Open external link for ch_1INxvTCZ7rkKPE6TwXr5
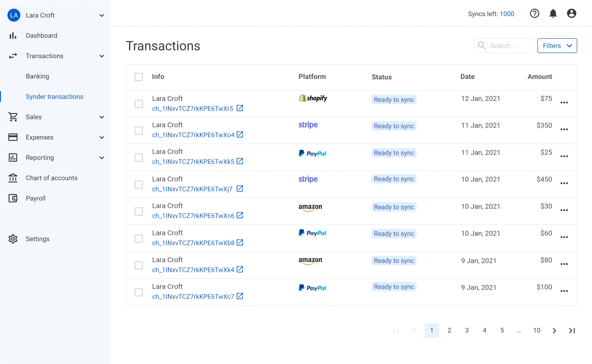 click(x=240, y=108)
